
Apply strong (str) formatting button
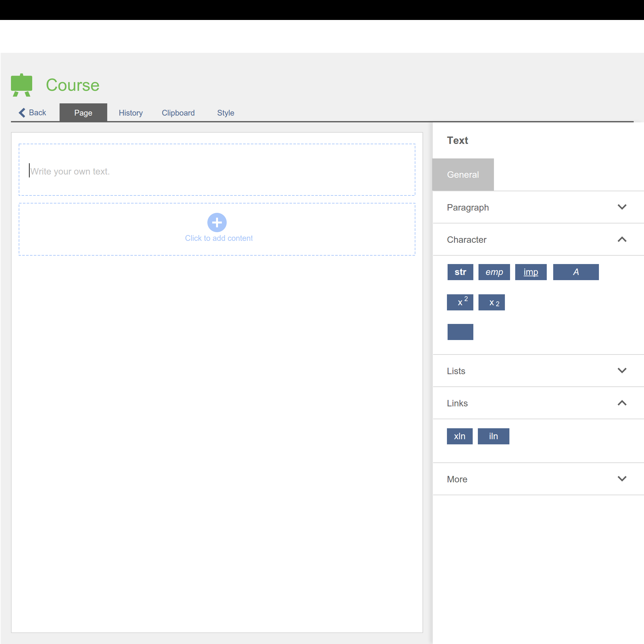click(460, 272)
